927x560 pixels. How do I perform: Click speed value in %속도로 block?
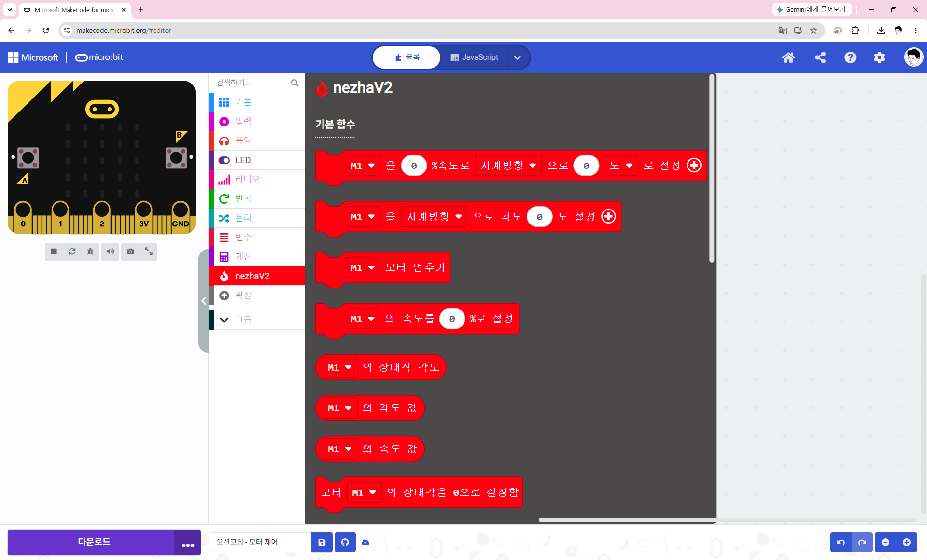coord(414,166)
